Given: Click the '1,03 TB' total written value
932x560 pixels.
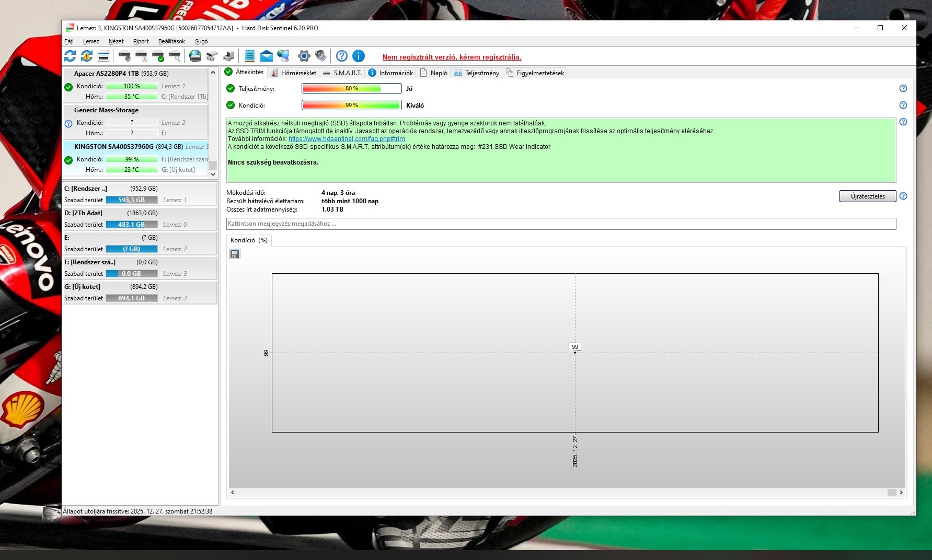Looking at the screenshot, I should click(332, 209).
